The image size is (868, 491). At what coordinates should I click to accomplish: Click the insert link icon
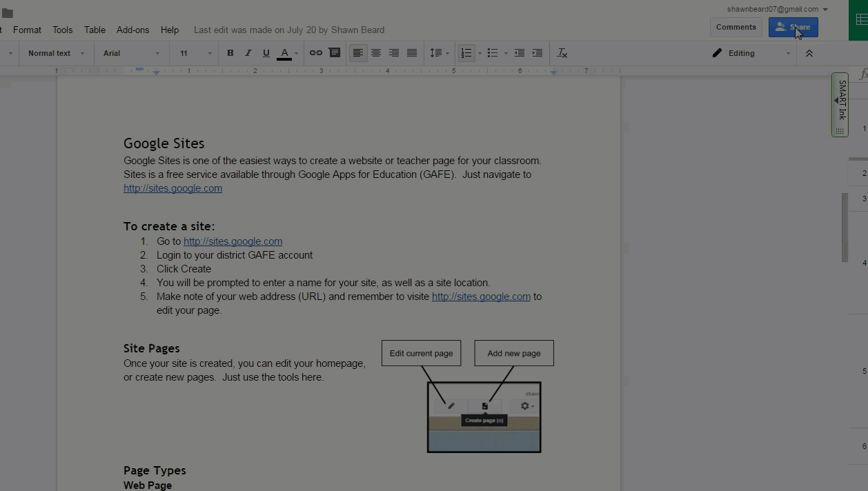tap(316, 53)
